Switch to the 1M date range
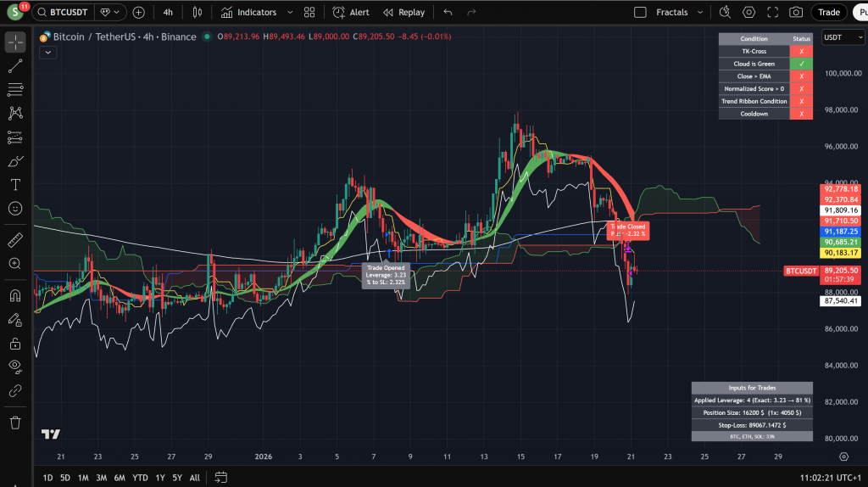Image resolution: width=868 pixels, height=487 pixels. pos(83,478)
